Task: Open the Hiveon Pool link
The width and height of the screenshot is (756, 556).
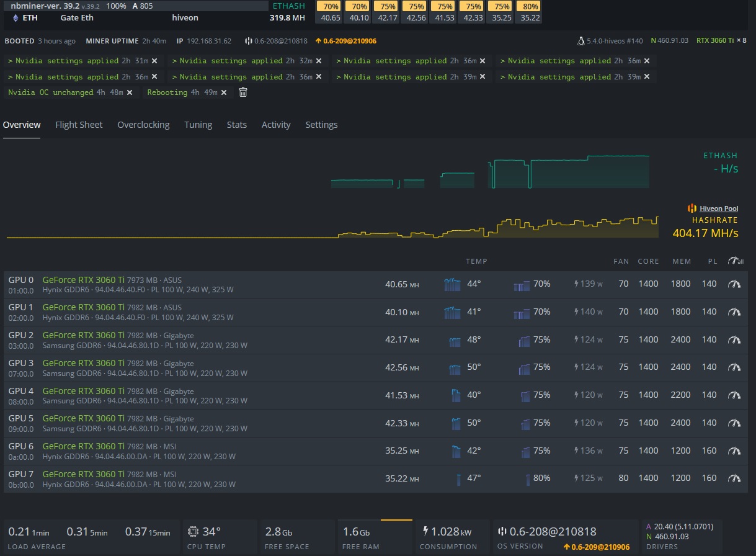Action: 719,208
